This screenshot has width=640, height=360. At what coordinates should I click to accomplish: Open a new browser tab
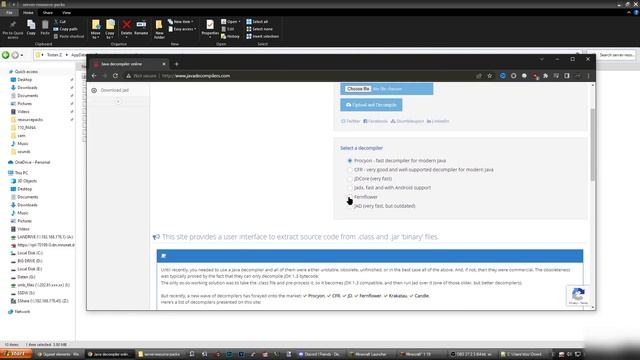coord(177,64)
